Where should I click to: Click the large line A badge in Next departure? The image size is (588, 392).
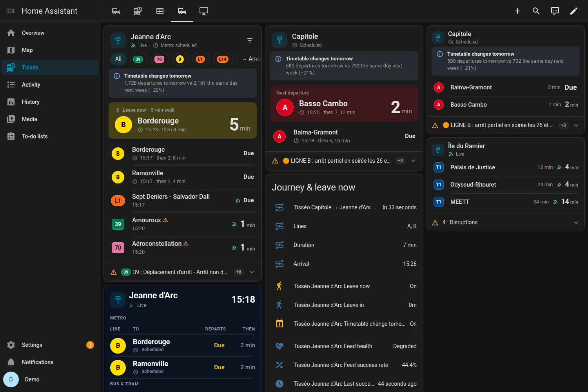pos(285,107)
